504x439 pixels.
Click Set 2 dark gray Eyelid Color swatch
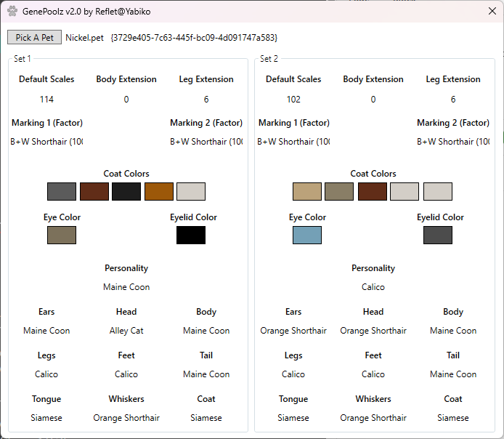pyautogui.click(x=438, y=235)
